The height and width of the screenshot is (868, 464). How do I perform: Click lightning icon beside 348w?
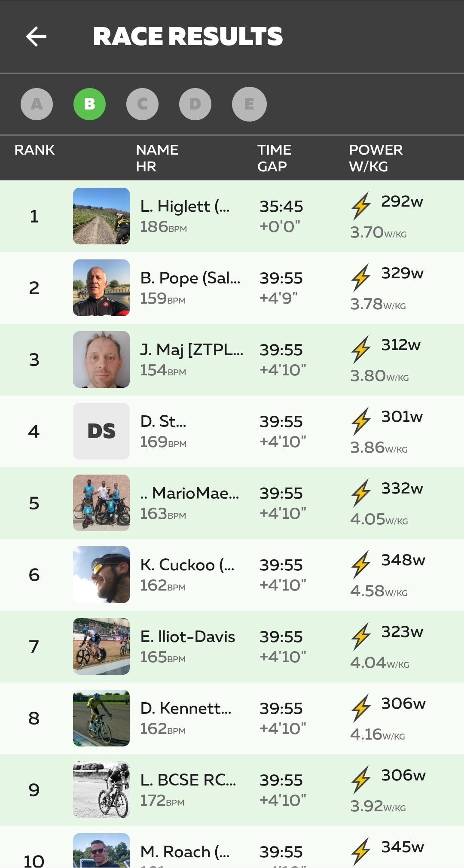(x=361, y=564)
